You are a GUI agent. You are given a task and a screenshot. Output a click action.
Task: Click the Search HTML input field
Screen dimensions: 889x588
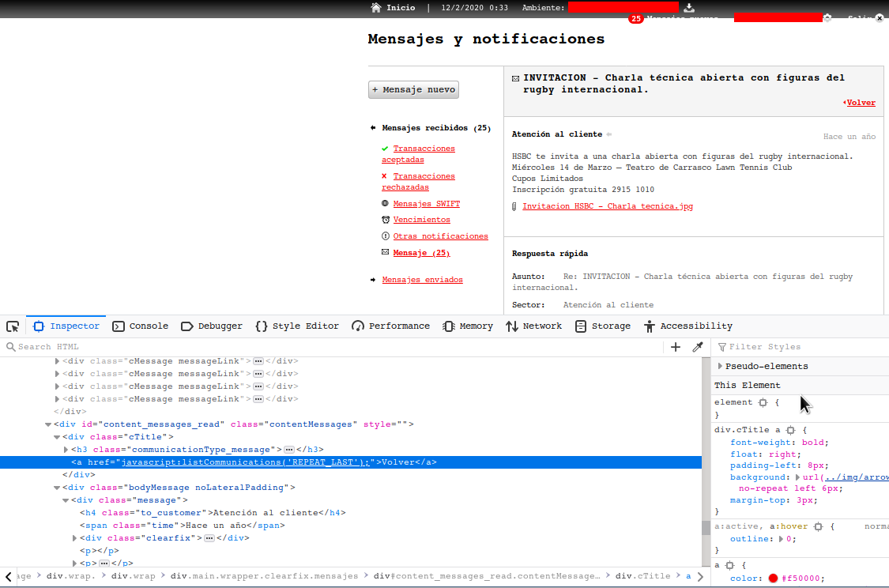coord(332,347)
